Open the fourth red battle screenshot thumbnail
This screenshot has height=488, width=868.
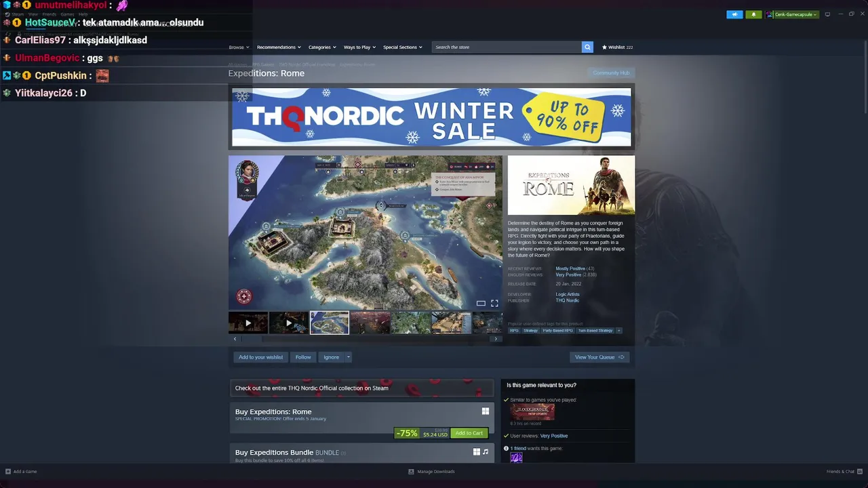(370, 323)
